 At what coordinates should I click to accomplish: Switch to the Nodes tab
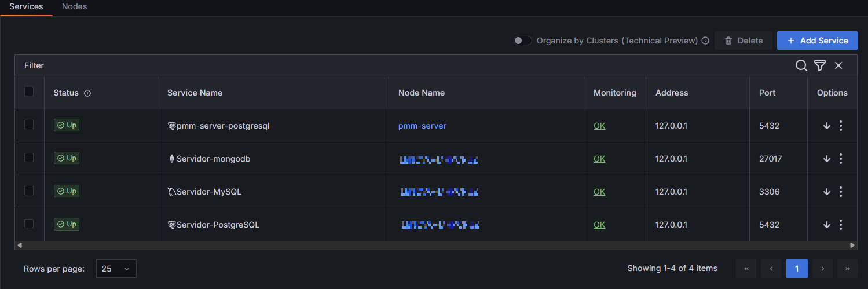click(x=74, y=6)
